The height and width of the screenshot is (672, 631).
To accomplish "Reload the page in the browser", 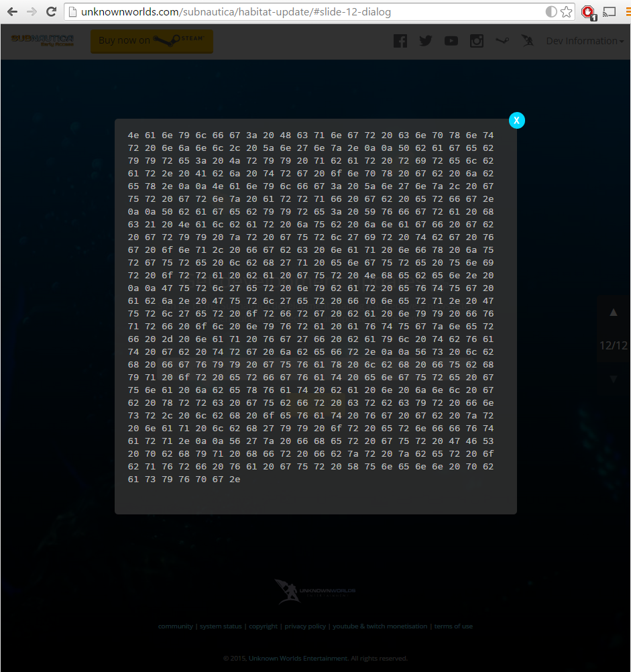I will click(51, 11).
